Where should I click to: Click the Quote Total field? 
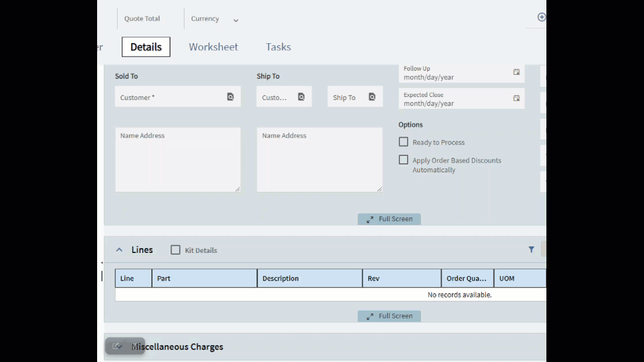(142, 19)
